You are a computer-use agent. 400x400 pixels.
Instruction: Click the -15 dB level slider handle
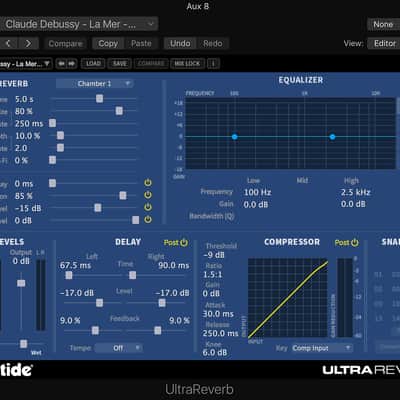click(x=98, y=208)
